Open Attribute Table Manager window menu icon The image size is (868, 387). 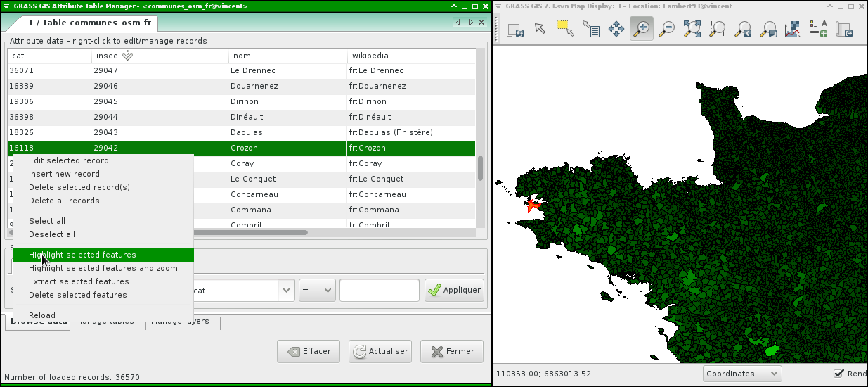[6, 6]
